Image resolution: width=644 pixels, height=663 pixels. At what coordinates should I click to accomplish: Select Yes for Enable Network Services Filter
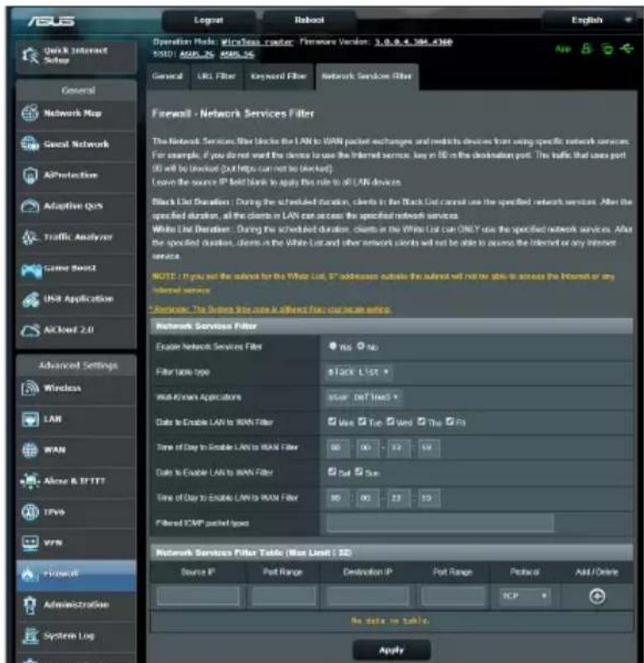(x=333, y=346)
